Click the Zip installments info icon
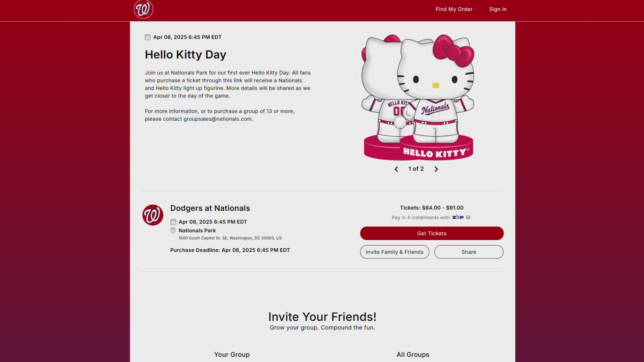644x362 pixels. (468, 218)
